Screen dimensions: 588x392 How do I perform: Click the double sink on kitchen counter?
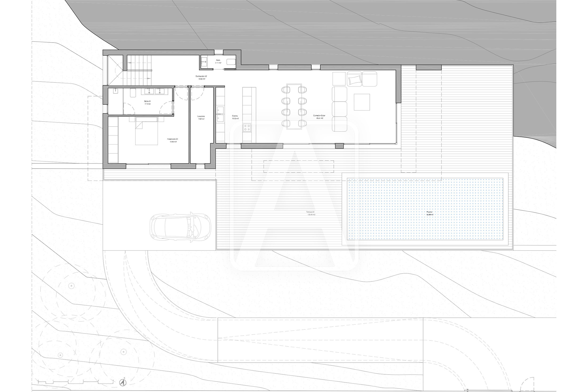pos(220,114)
